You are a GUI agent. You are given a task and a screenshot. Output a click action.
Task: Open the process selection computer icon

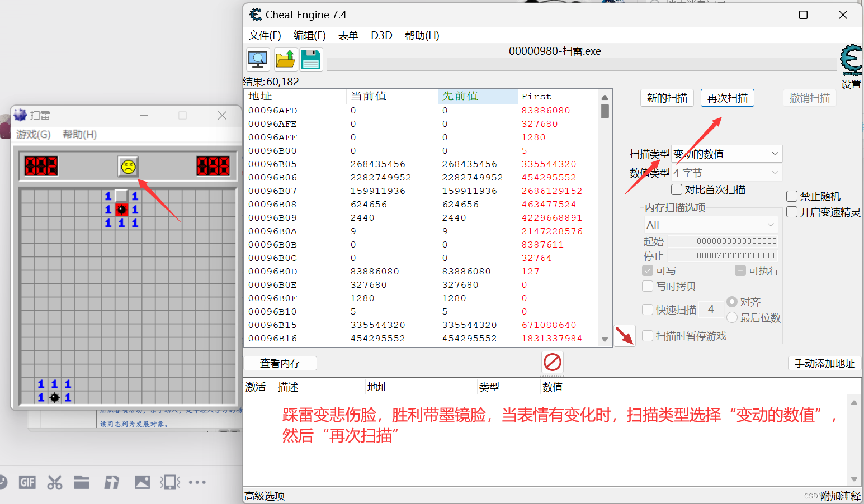pos(258,59)
